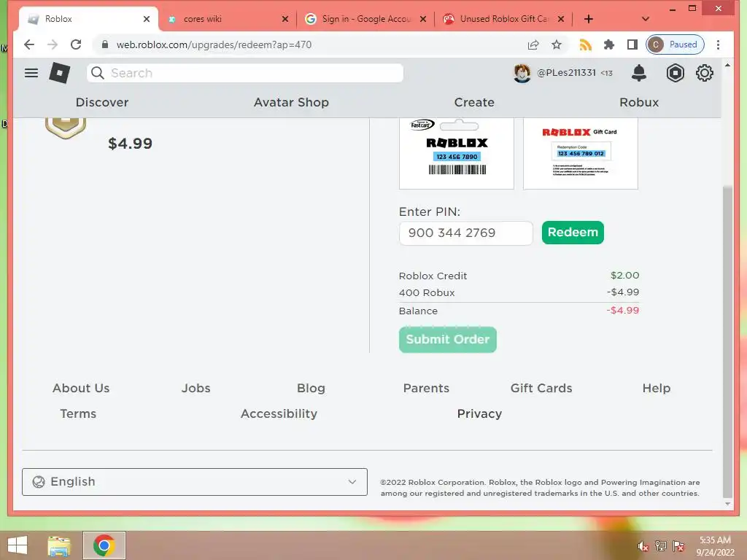This screenshot has height=560, width=747.
Task: Click the Roblox logo home icon
Action: (x=60, y=73)
